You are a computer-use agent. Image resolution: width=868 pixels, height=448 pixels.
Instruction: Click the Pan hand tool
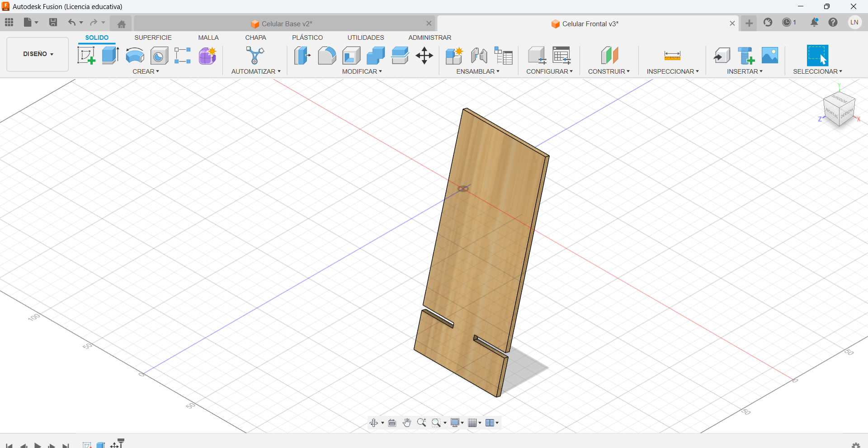click(x=407, y=423)
